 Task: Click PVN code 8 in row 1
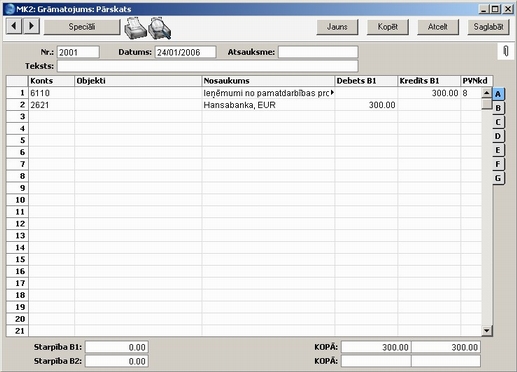[471, 93]
